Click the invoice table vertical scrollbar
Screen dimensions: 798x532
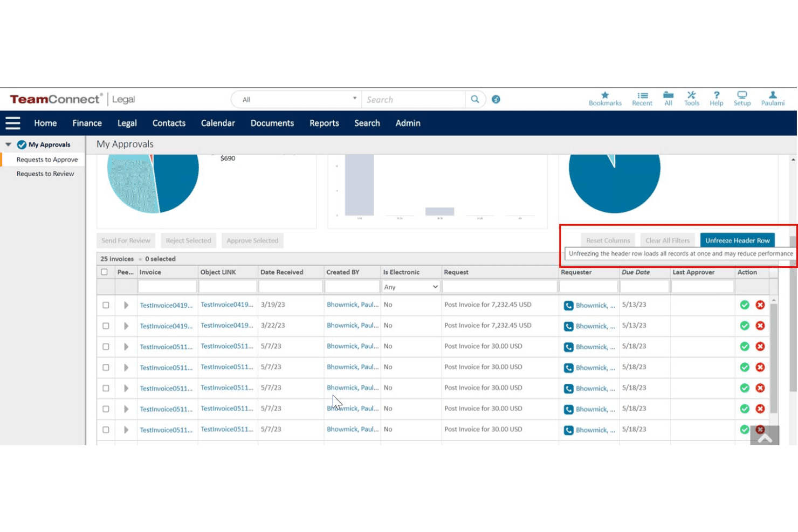click(x=774, y=358)
